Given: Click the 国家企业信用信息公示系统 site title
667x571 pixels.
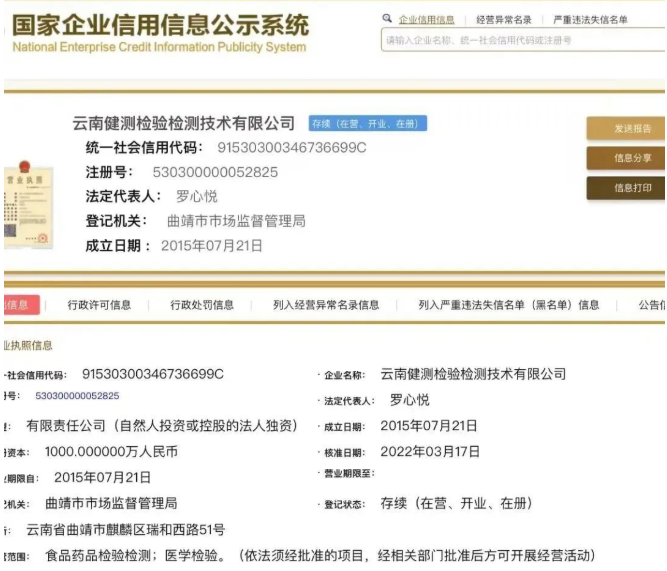Looking at the screenshot, I should coord(160,25).
